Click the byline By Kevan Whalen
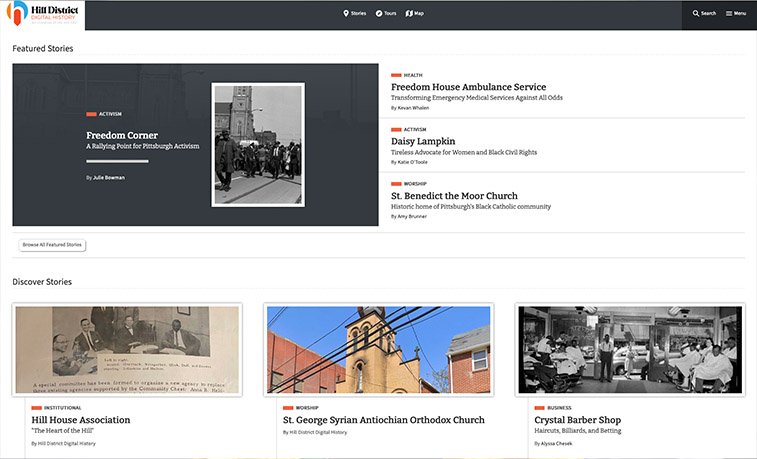Screen dimensions: 757x459 click(x=410, y=108)
